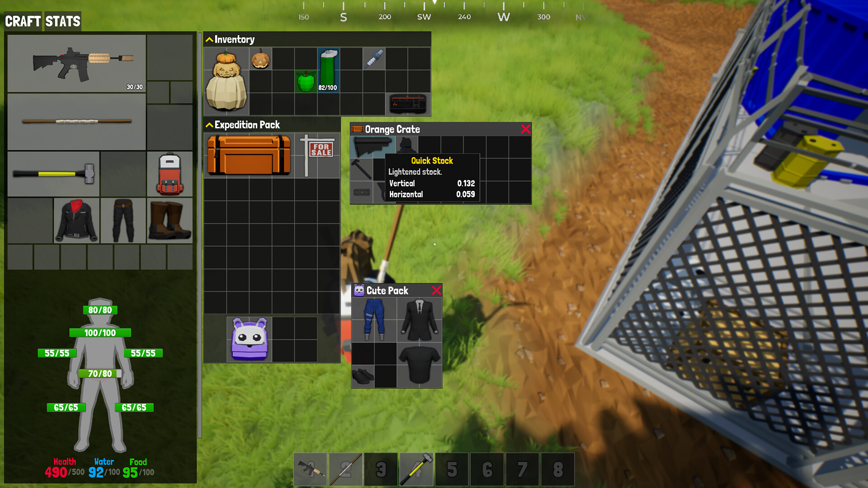The image size is (868, 488).
Task: Expand the Inventory panel section
Action: point(209,39)
